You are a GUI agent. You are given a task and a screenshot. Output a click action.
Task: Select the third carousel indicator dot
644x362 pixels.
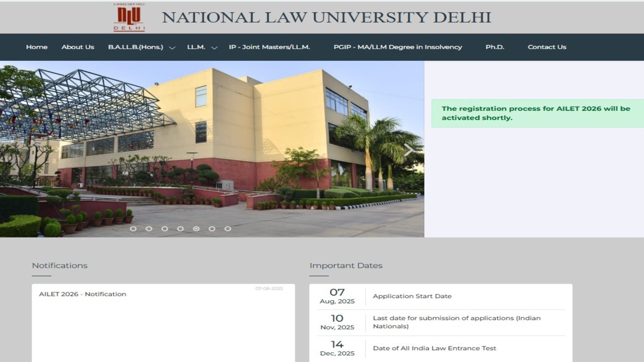click(165, 228)
